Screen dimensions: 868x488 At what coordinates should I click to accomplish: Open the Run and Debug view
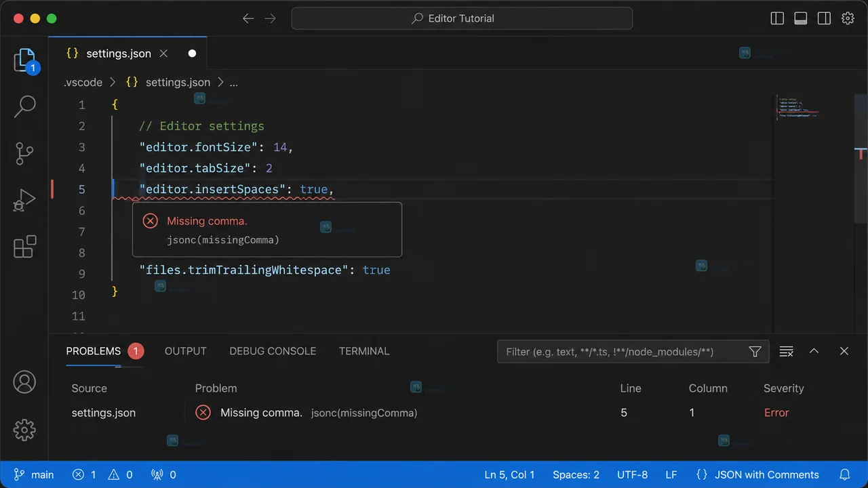[x=24, y=201]
